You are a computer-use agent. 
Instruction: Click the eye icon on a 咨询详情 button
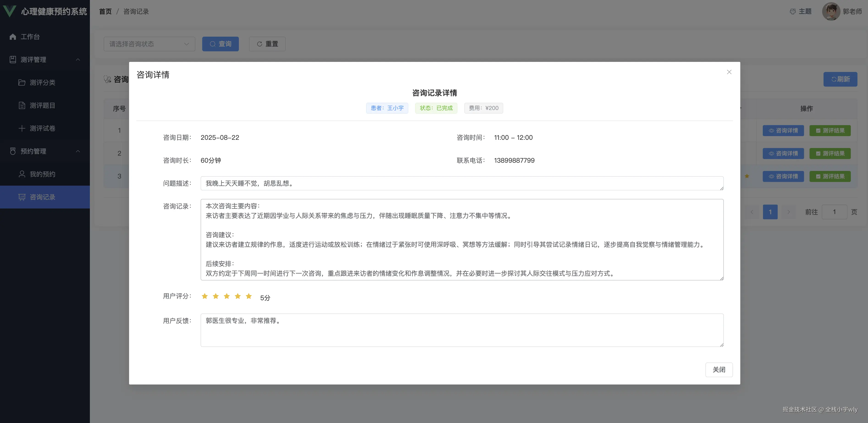point(771,130)
